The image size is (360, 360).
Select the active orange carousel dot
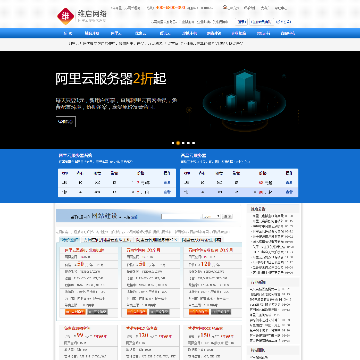pyautogui.click(x=178, y=143)
